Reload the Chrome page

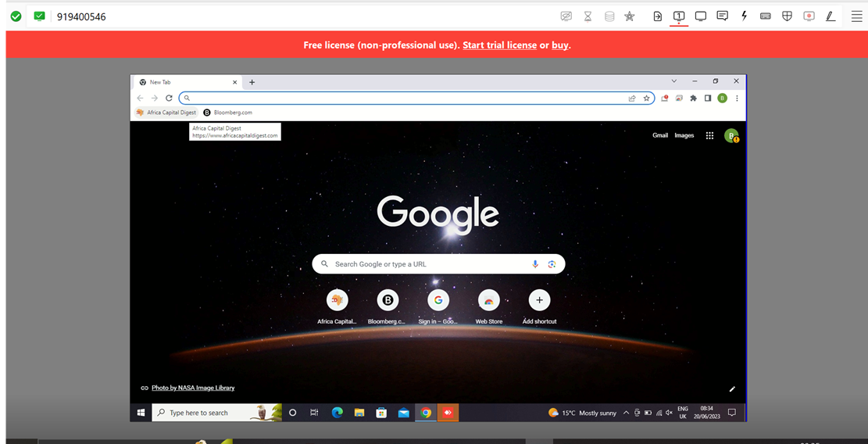[x=170, y=98]
